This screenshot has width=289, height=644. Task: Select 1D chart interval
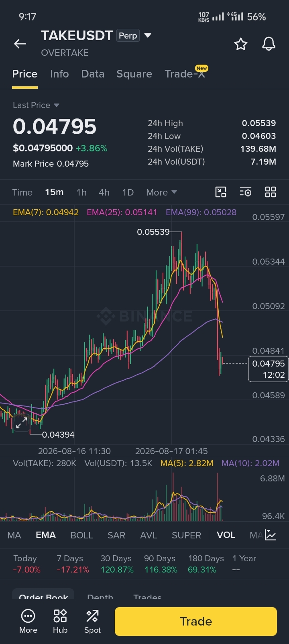click(128, 192)
